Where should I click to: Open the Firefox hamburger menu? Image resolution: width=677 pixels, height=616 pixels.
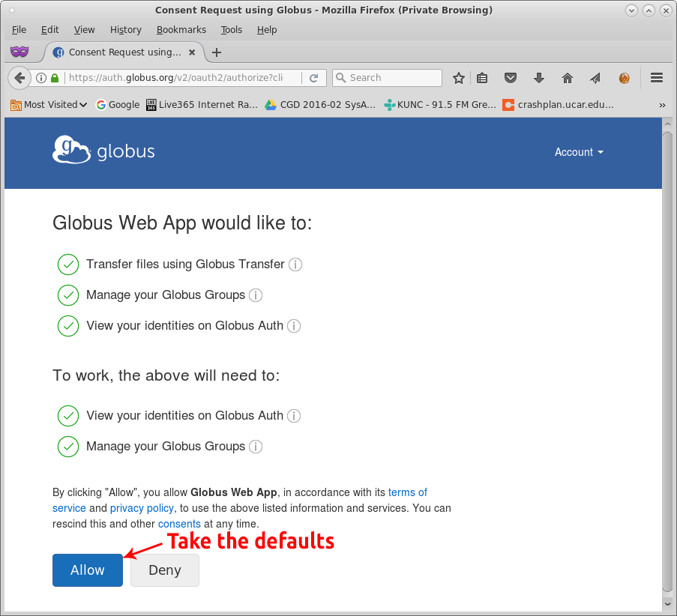(x=657, y=78)
